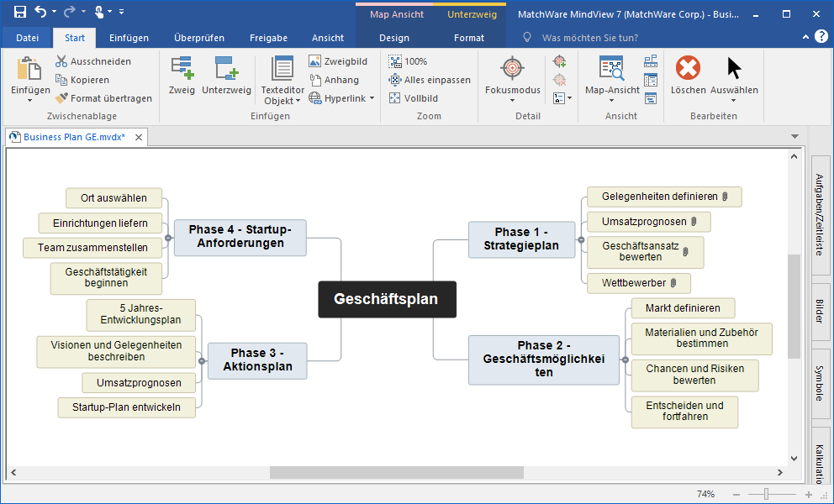Image resolution: width=834 pixels, height=504 pixels.
Task: Open the Auswählen dropdown arrow
Action: tap(734, 101)
